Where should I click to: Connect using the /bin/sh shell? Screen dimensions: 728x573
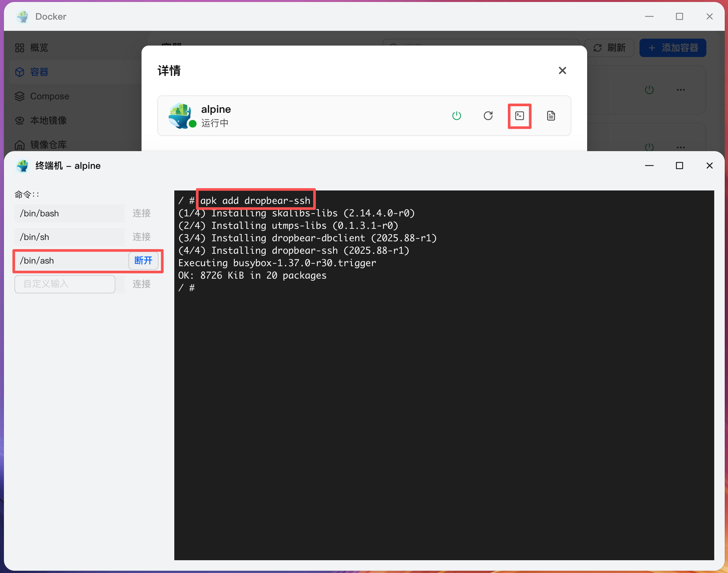141,237
